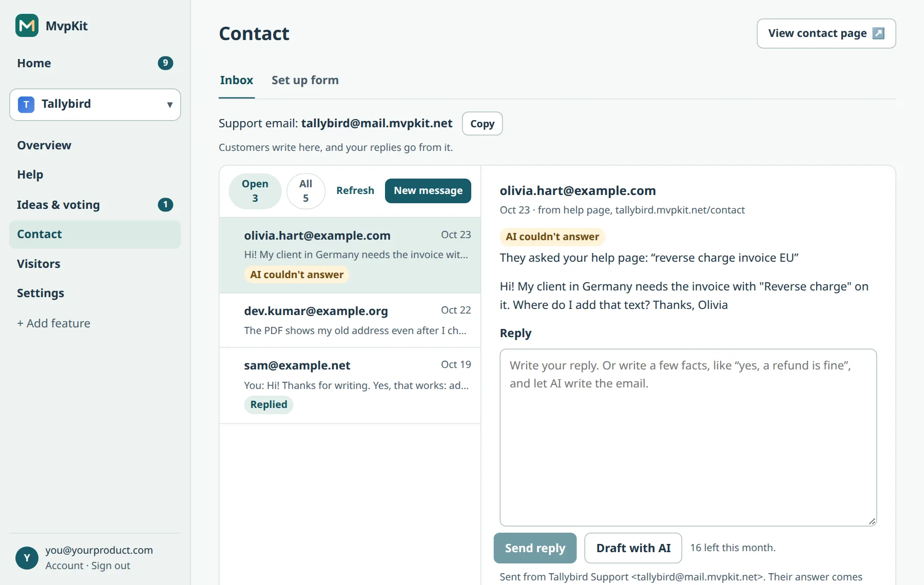Start a New message
Screen dimensions: 924x585
tap(428, 191)
